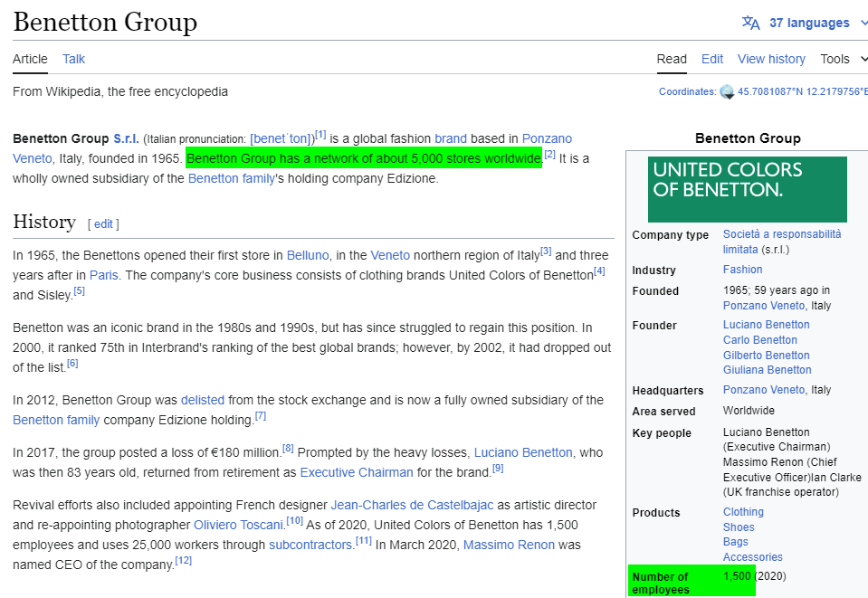Click citation reference [8]
This screenshot has width=868, height=598.
[288, 449]
